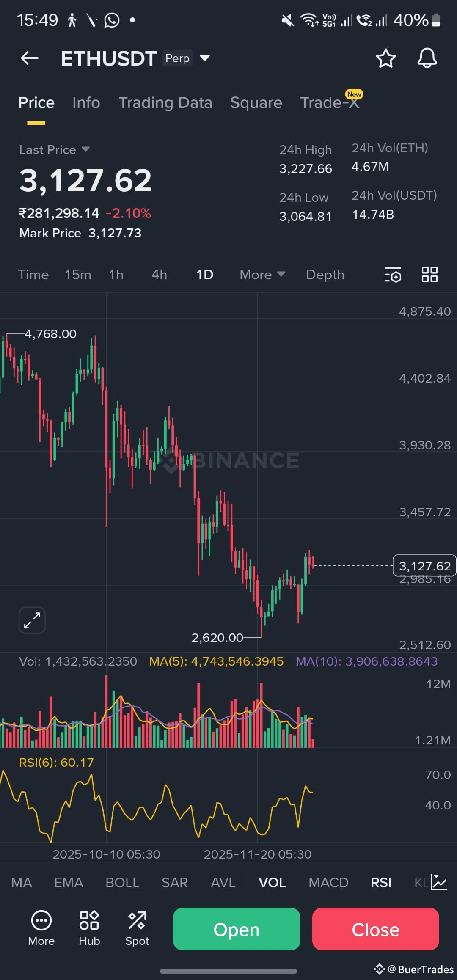Viewport: 457px width, 980px height.
Task: Select the 1D timeframe
Action: point(205,275)
